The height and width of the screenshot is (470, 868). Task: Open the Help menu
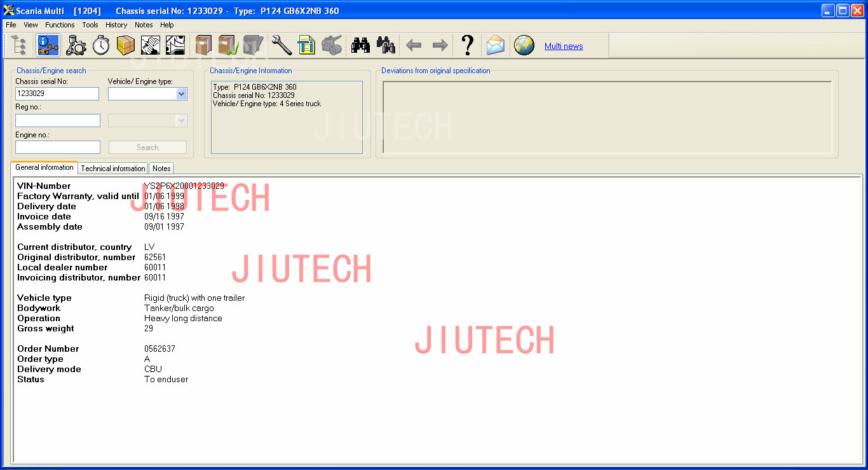tap(167, 25)
